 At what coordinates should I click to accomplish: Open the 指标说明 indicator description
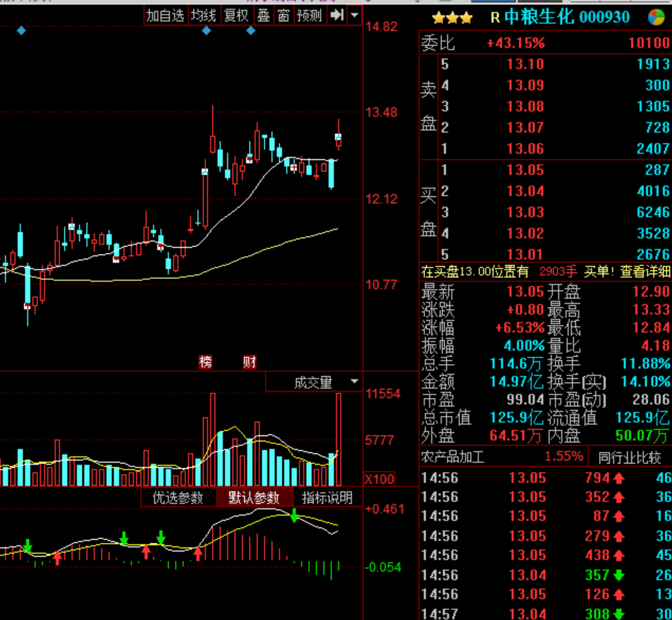click(x=327, y=497)
